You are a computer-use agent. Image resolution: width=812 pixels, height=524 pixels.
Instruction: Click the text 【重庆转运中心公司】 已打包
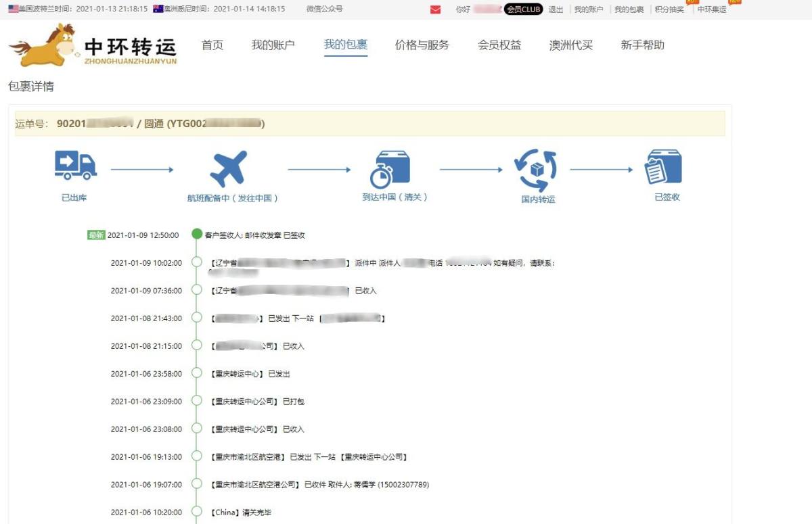point(258,402)
